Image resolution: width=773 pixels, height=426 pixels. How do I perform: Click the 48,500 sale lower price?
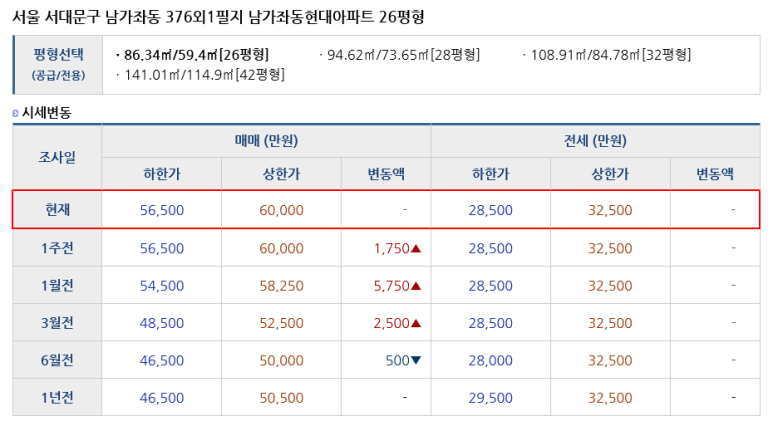pos(162,323)
